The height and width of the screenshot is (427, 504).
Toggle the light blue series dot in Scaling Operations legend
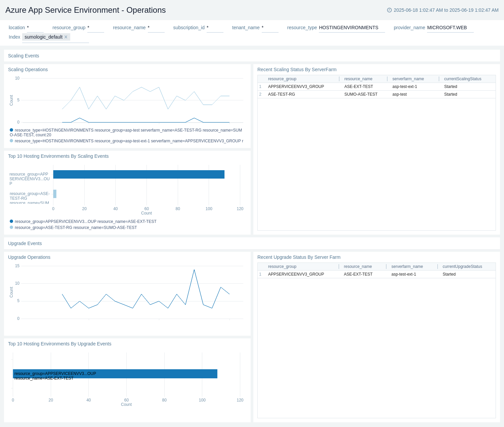point(11,141)
